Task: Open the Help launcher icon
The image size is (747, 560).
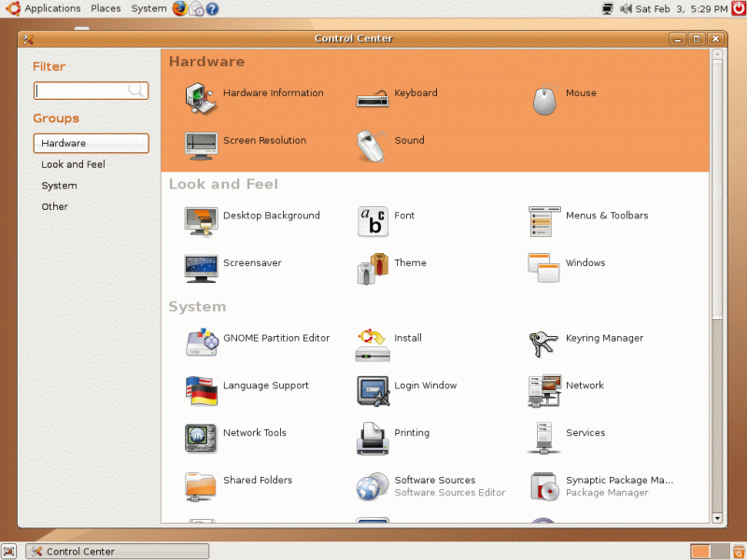Action: pyautogui.click(x=212, y=8)
